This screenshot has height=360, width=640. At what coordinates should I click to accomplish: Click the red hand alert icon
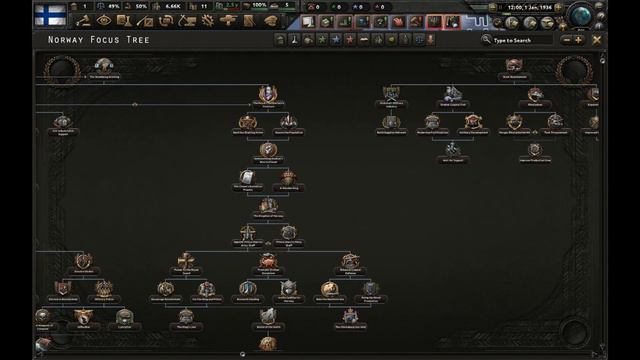(x=398, y=22)
